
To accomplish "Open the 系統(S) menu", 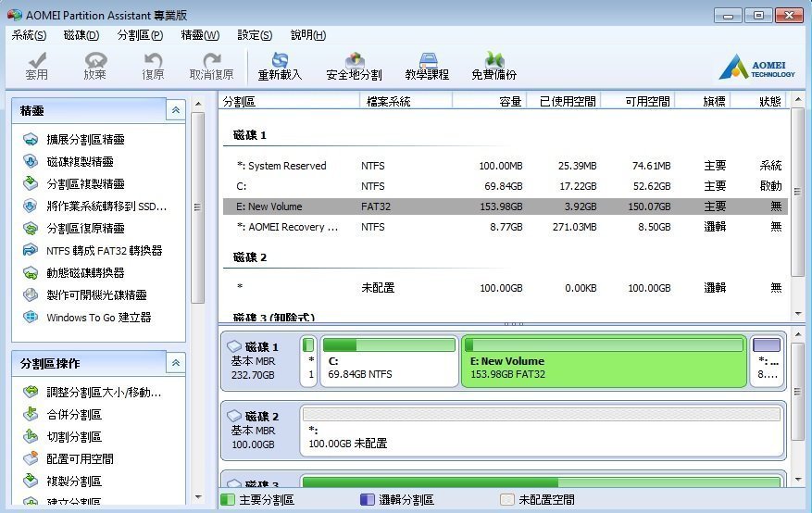I will (29, 35).
